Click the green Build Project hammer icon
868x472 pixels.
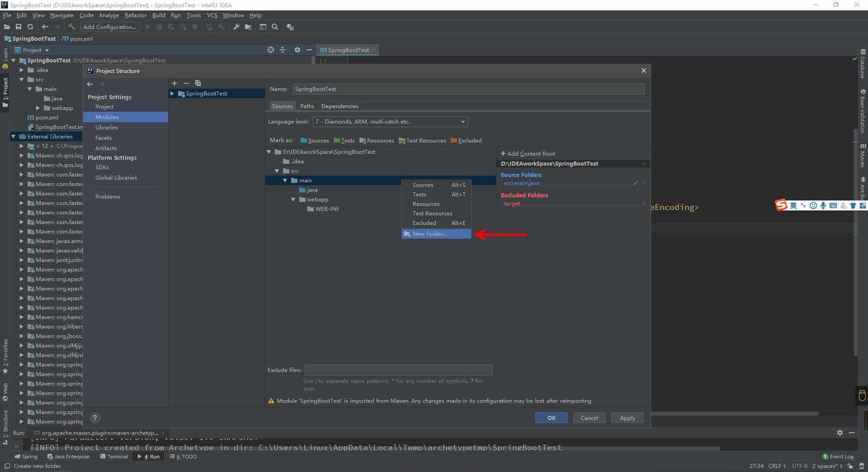click(71, 27)
